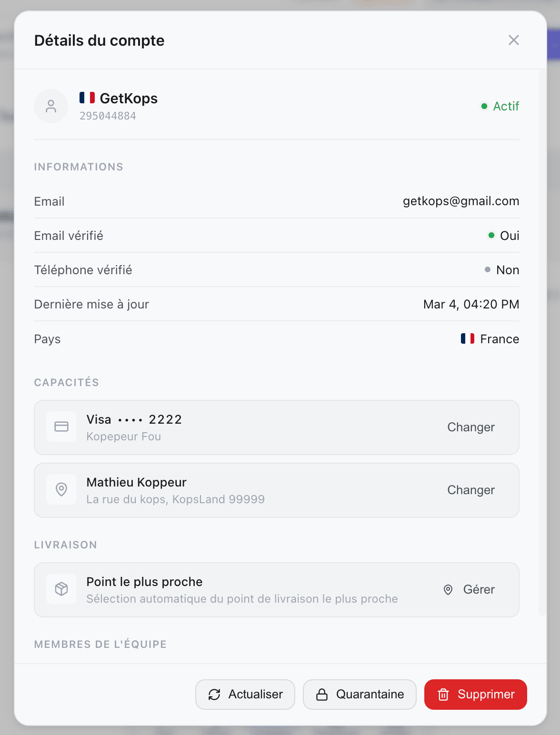This screenshot has height=735, width=560.
Task: Click the green Actif status indicator
Action: click(500, 106)
